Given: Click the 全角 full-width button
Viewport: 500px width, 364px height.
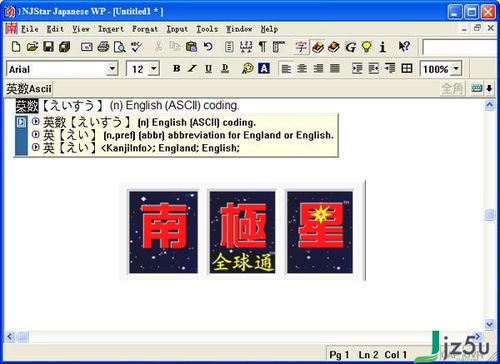Looking at the screenshot, I should coord(452,88).
